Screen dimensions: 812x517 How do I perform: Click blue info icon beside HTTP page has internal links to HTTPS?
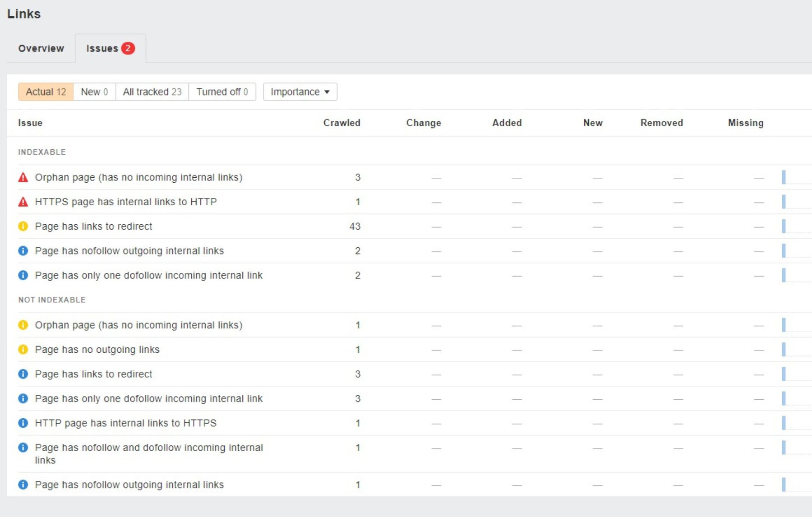coord(23,423)
